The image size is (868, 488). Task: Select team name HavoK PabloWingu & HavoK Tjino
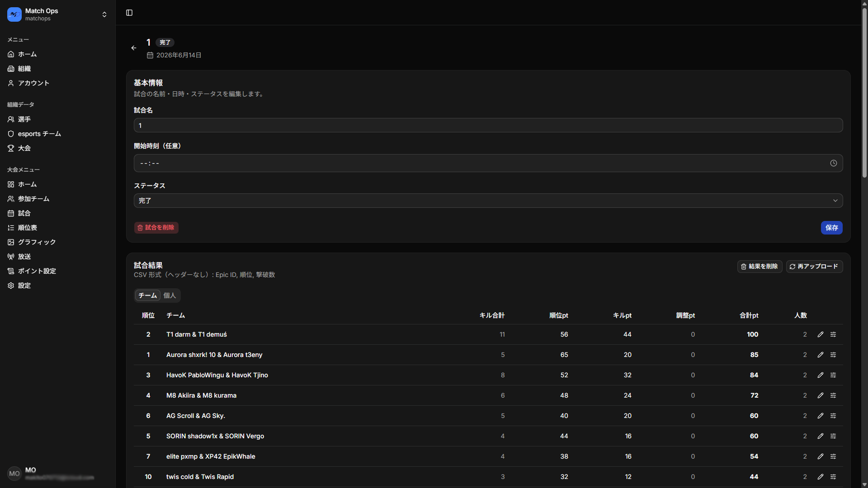tap(217, 375)
